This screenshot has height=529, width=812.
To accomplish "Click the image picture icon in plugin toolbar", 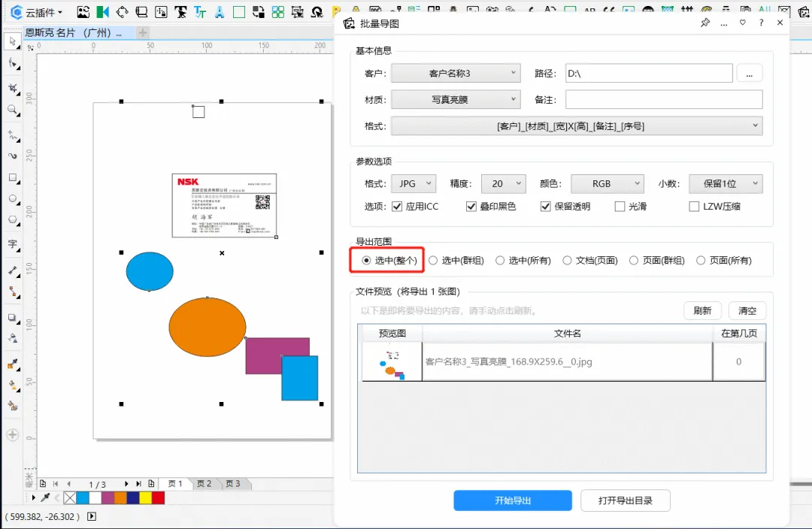I will [x=83, y=11].
